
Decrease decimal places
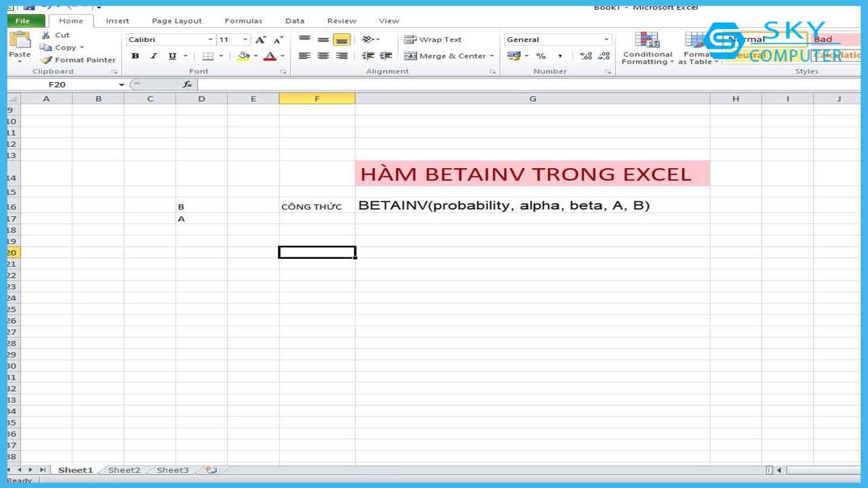(x=604, y=56)
